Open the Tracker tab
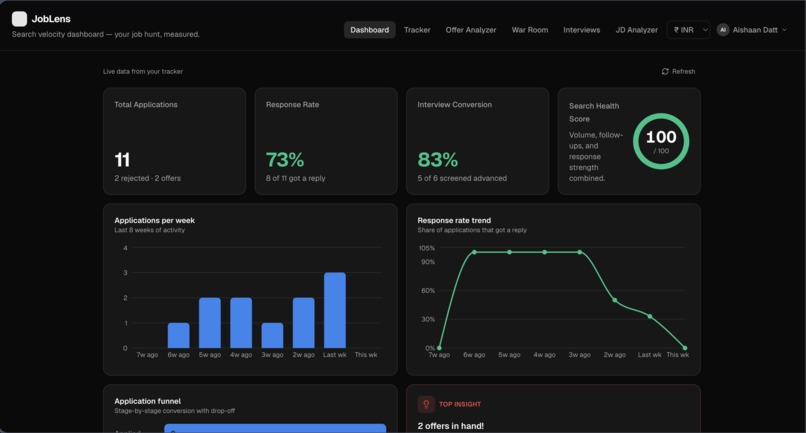 tap(417, 30)
